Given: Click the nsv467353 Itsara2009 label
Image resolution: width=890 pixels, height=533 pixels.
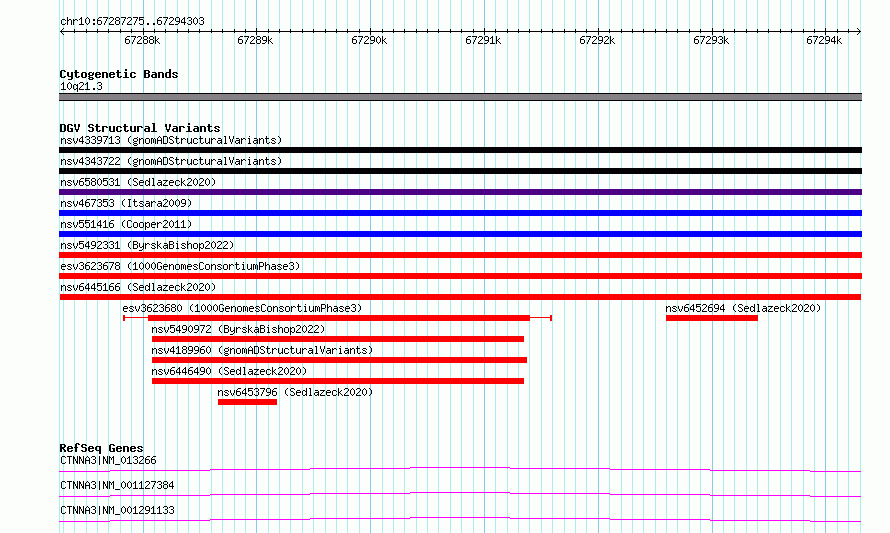Looking at the screenshot, I should [126, 203].
